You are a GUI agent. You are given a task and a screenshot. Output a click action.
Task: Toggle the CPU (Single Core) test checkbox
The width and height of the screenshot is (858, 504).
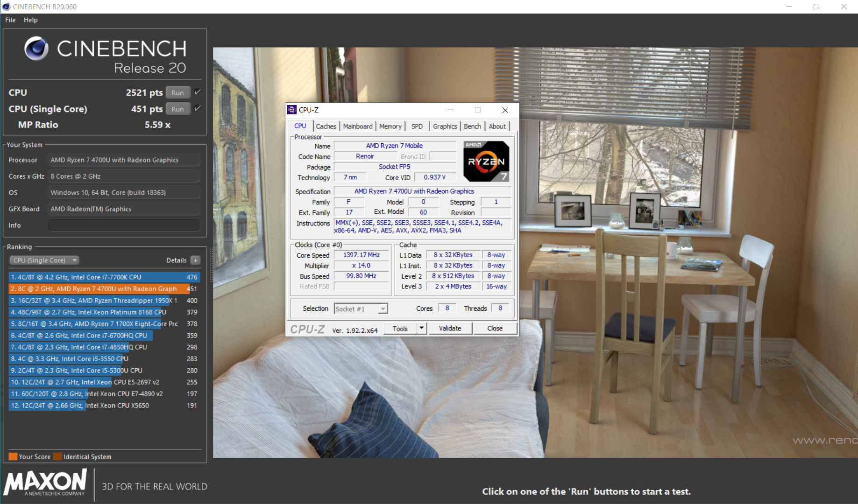pos(198,108)
